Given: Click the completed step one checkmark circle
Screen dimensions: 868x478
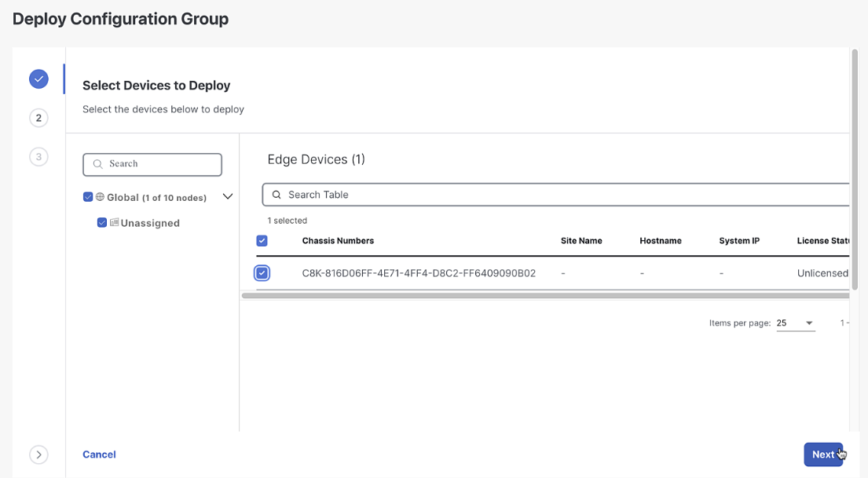Looking at the screenshot, I should (x=38, y=79).
